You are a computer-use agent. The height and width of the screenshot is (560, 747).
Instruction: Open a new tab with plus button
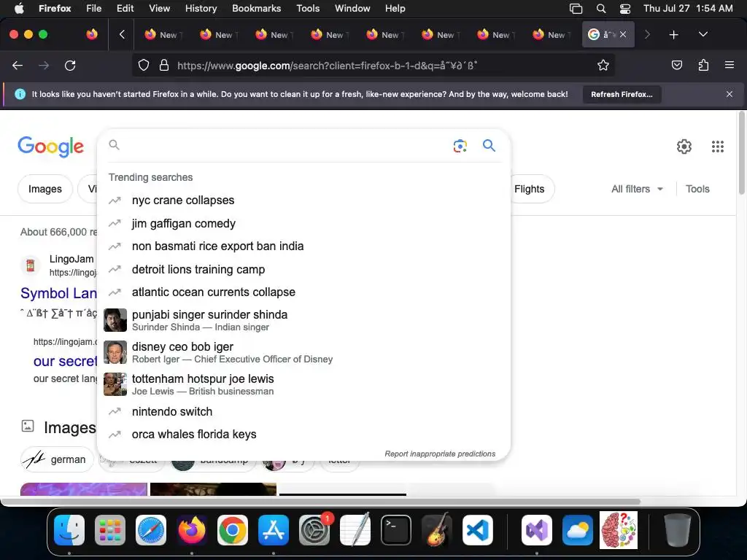point(673,34)
